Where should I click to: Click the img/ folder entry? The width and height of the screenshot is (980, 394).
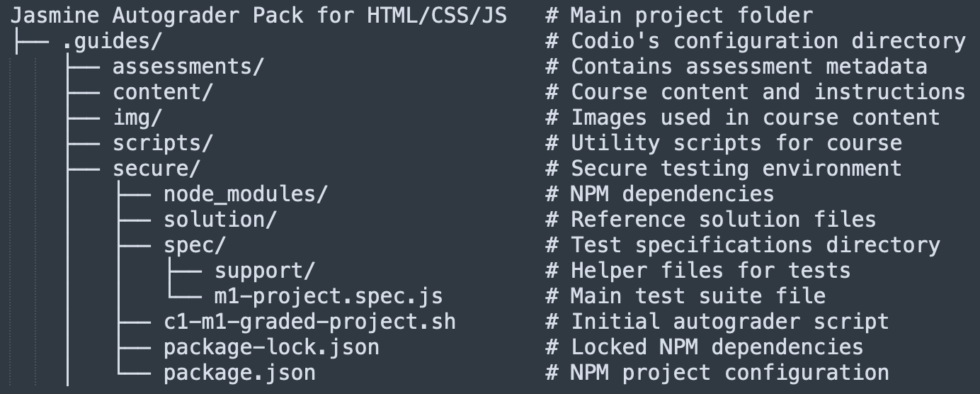click(x=137, y=118)
